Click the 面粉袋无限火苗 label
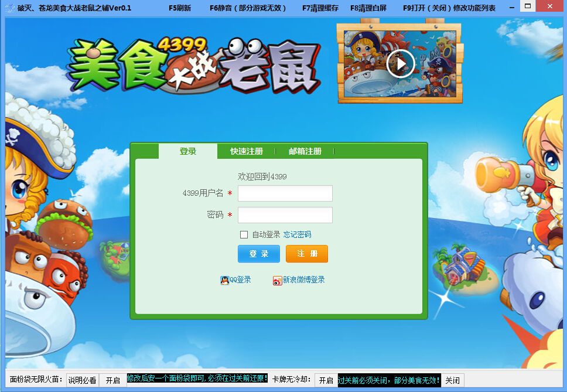The width and height of the screenshot is (567, 392). tap(36, 379)
